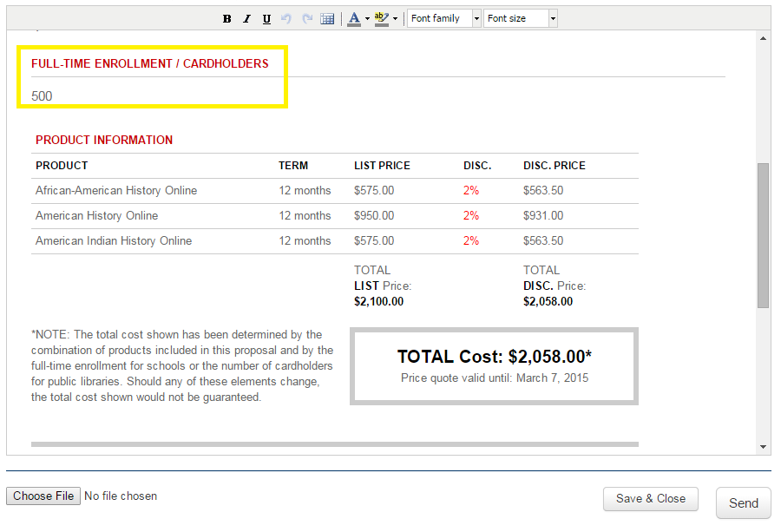Click the $931.00 discounted price cell
Viewport: 781px width, 532px height.
[x=543, y=216]
